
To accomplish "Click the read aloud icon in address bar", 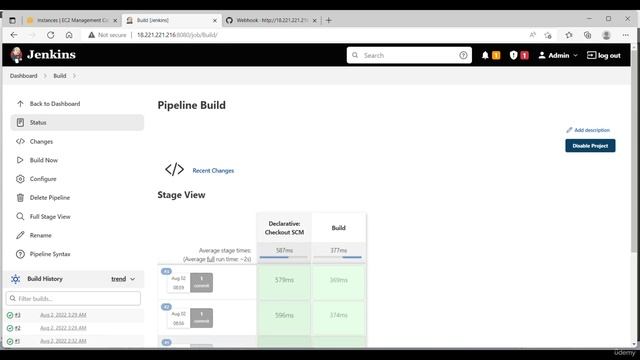I will coord(532,35).
